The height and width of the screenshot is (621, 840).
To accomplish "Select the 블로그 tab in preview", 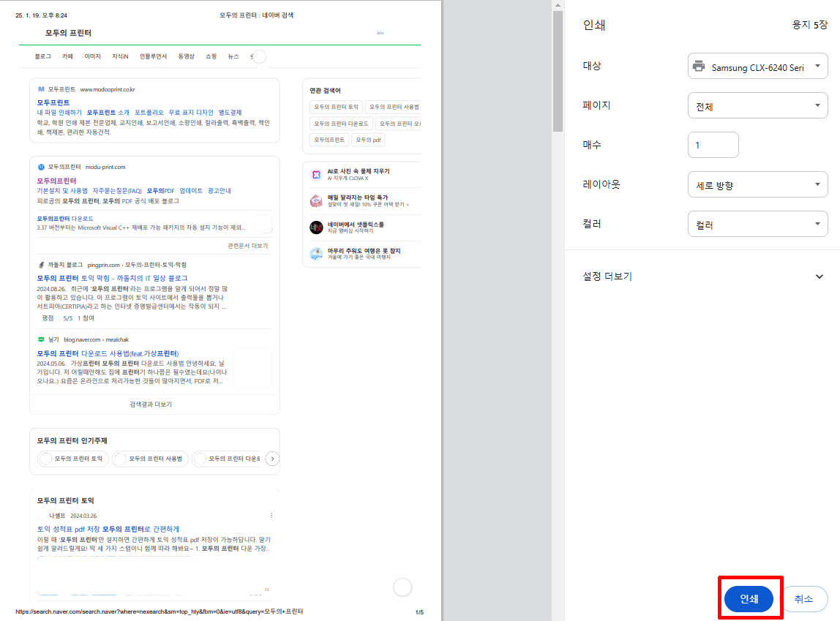I will click(43, 56).
